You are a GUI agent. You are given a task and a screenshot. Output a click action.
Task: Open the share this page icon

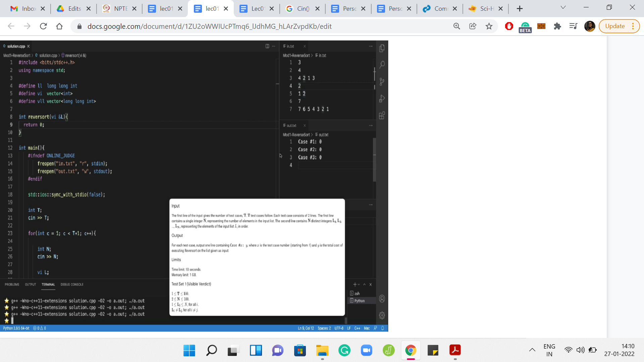click(x=473, y=26)
